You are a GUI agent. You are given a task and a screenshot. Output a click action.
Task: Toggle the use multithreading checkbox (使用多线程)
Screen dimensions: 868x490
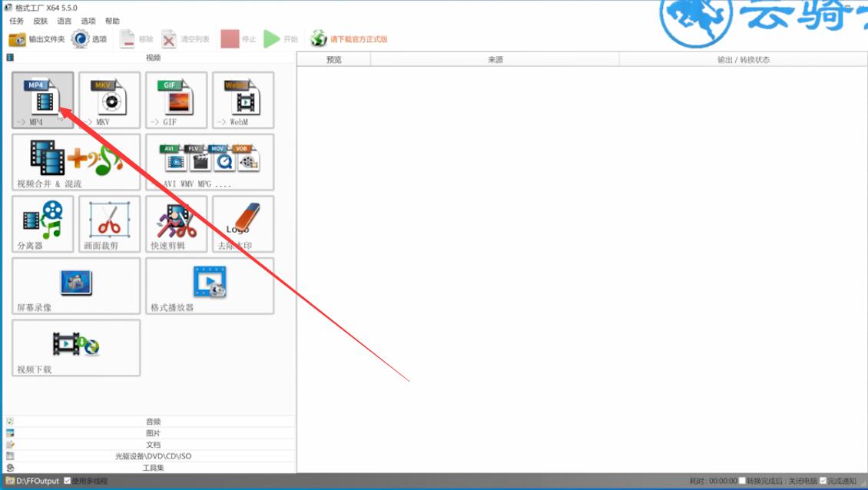pos(67,481)
